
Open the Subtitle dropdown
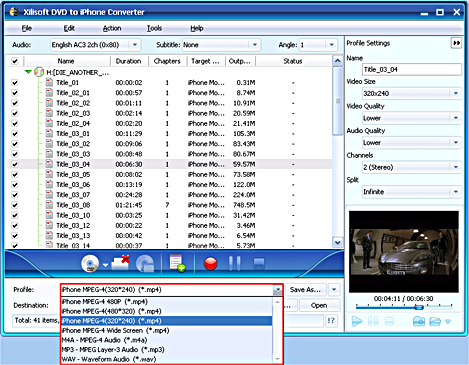pos(255,45)
